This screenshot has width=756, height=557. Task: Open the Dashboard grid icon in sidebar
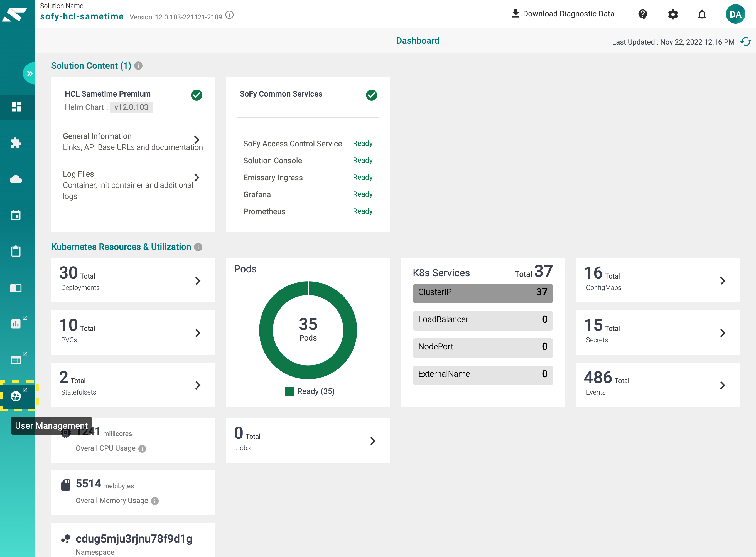coord(16,107)
